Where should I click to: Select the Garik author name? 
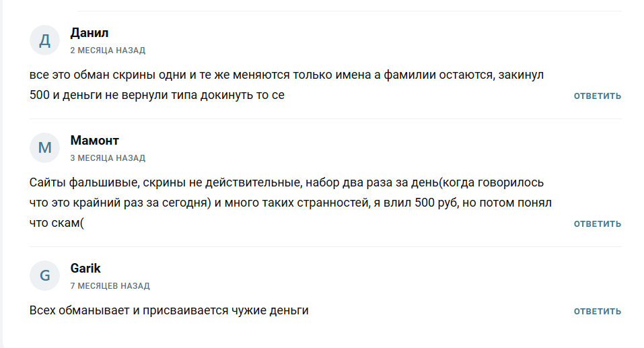tap(85, 269)
